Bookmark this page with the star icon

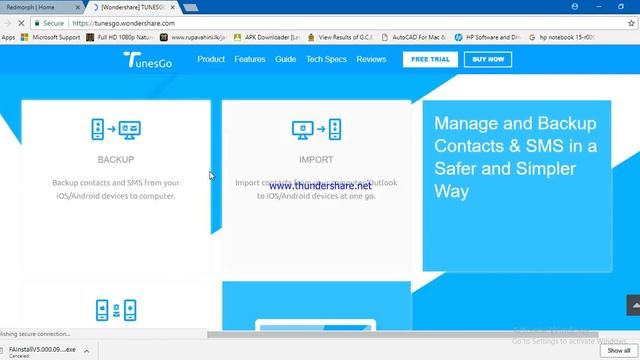pos(631,23)
